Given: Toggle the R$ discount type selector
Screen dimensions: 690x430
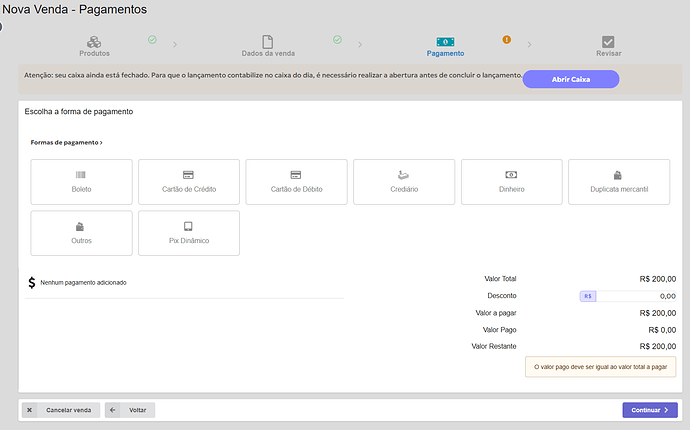Looking at the screenshot, I should 588,296.
